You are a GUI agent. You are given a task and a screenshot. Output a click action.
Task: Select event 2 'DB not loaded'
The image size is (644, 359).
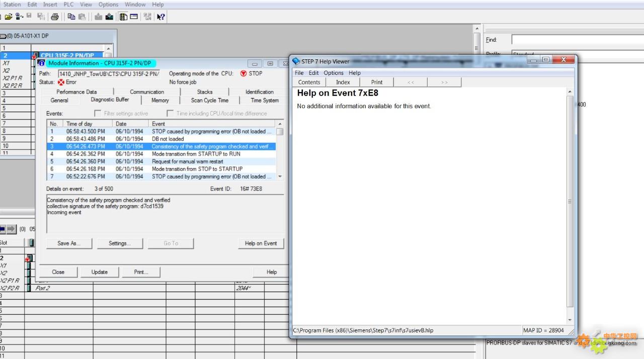point(162,139)
